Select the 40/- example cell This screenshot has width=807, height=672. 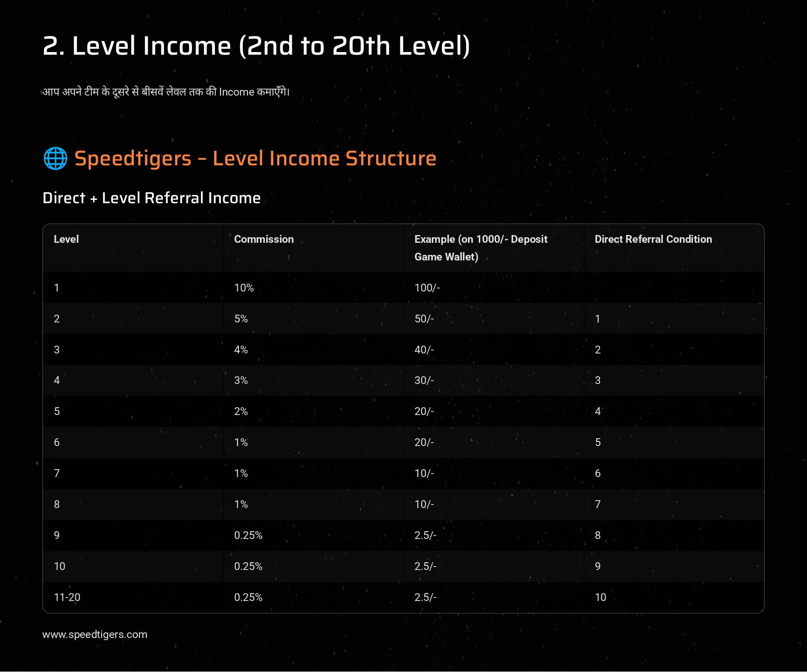(424, 350)
